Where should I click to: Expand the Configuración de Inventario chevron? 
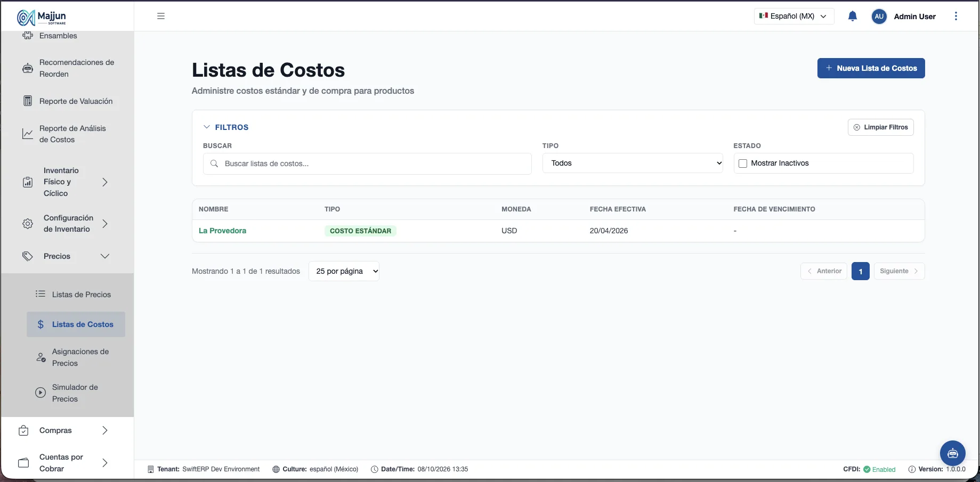[x=105, y=224]
